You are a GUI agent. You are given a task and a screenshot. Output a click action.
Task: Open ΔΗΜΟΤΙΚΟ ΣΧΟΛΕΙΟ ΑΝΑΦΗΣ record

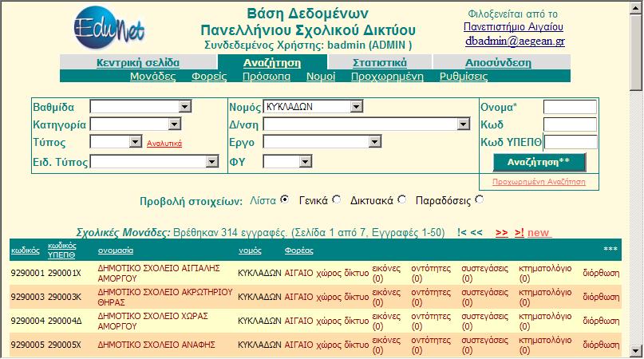[156, 345]
